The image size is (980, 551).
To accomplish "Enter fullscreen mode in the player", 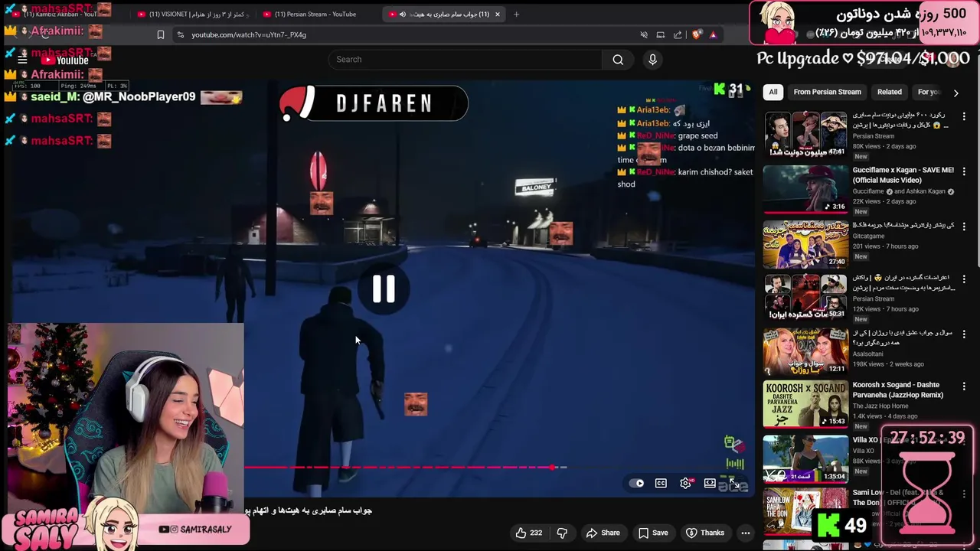I will coord(735,483).
